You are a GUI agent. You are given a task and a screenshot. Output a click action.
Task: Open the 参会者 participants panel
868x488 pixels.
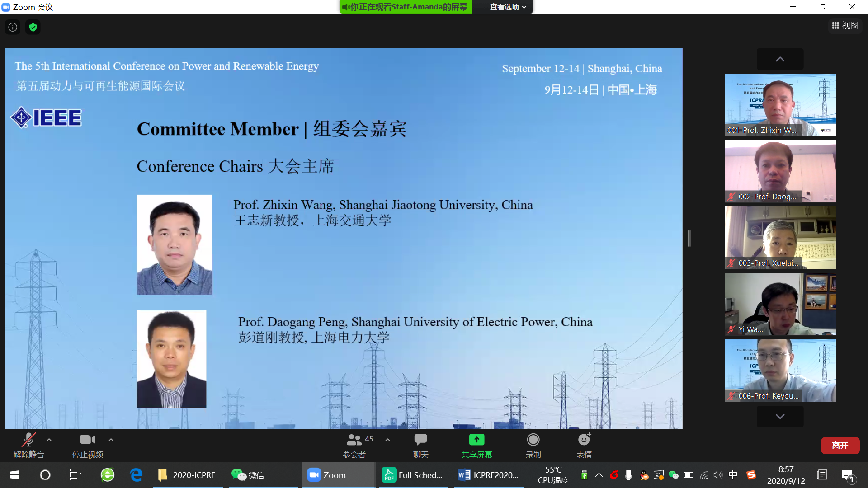(354, 440)
